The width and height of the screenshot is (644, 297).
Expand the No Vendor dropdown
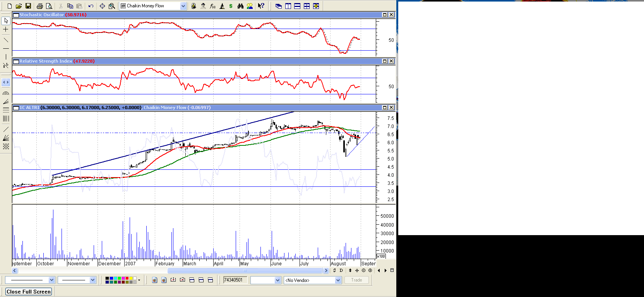[x=338, y=280]
